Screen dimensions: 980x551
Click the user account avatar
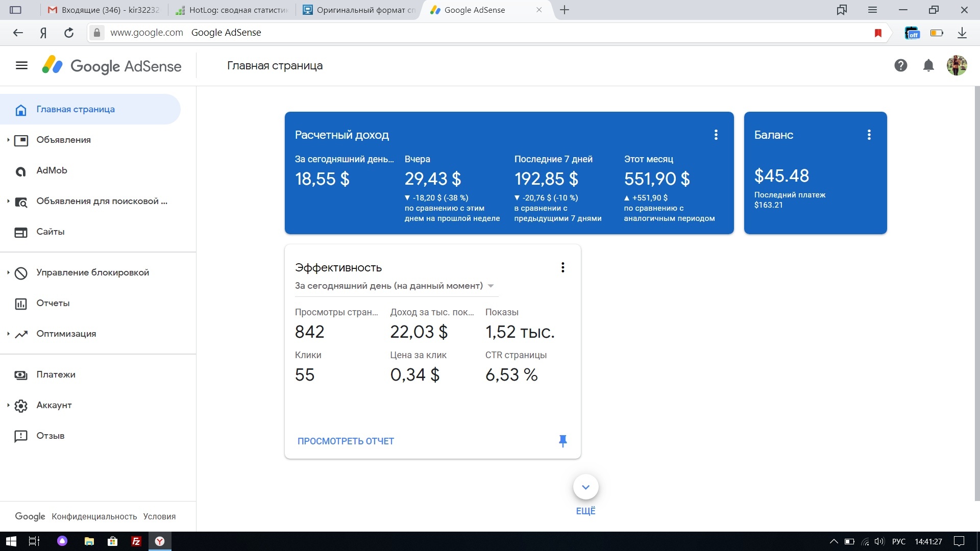tap(957, 65)
